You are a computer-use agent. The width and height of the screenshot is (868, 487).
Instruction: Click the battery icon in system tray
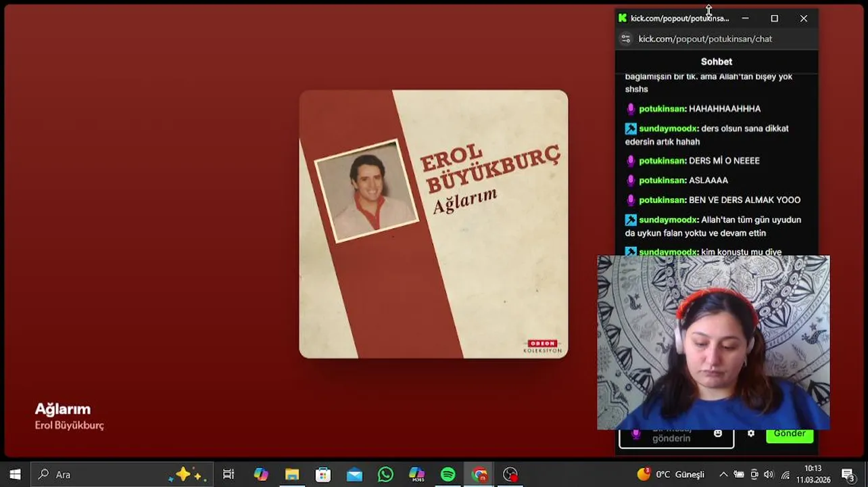coord(739,474)
